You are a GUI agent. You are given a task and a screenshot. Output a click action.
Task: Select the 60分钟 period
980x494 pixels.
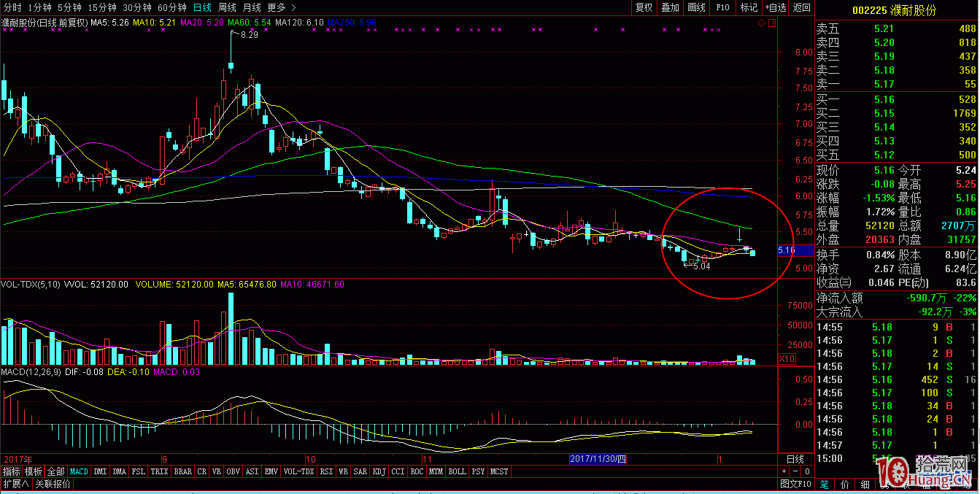tap(172, 7)
